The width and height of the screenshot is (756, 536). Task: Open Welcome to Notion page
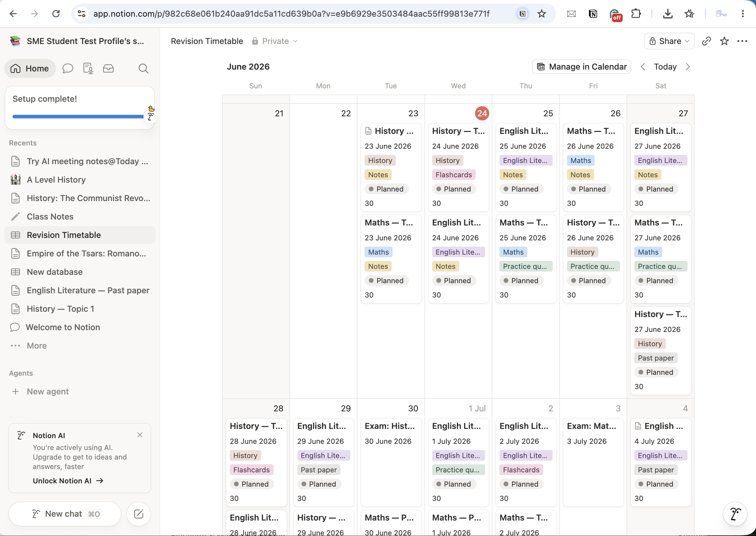79,327
